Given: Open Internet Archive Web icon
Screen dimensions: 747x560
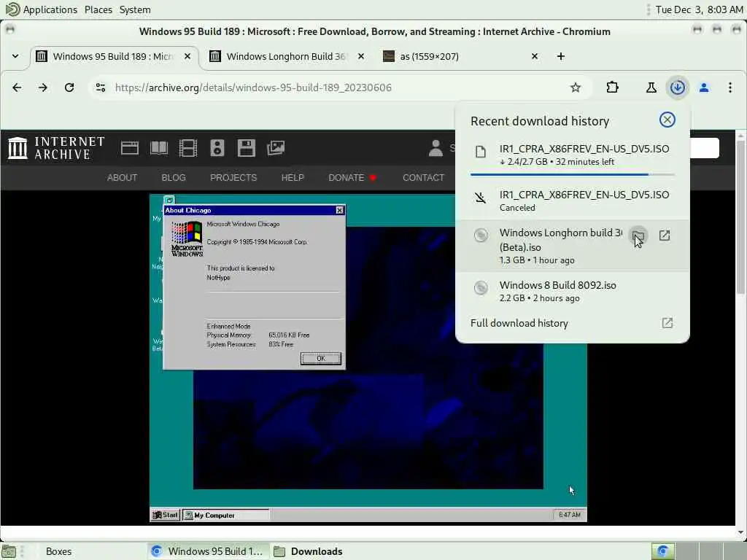Looking at the screenshot, I should point(130,148).
